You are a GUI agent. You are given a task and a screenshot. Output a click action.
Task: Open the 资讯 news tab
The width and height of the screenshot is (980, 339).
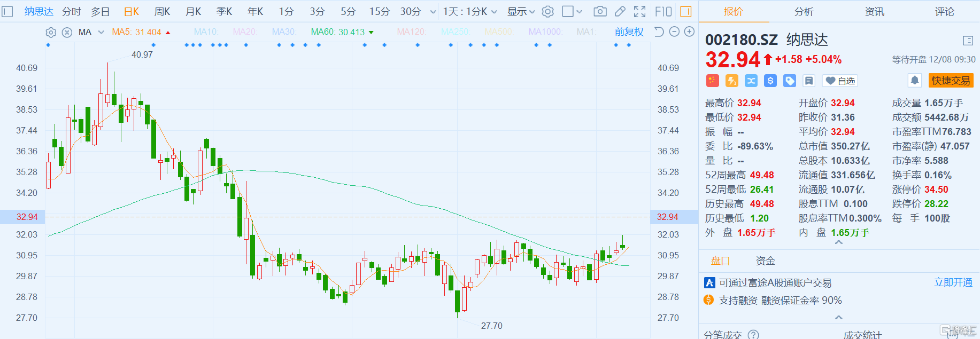[x=875, y=11]
